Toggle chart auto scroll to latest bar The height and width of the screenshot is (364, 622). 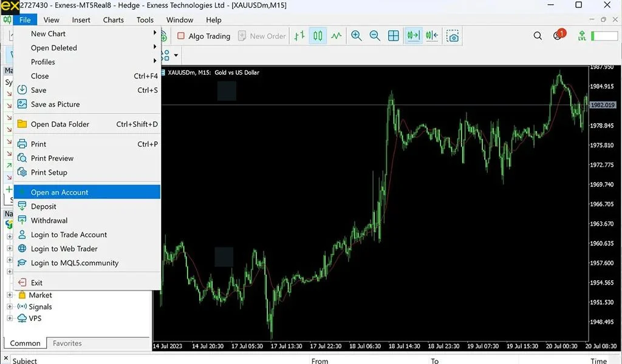coord(413,36)
